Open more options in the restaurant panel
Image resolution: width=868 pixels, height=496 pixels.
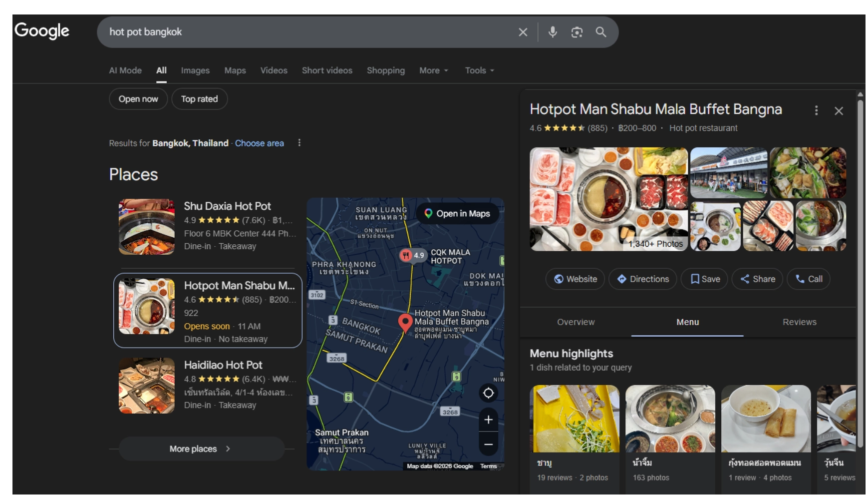point(816,110)
